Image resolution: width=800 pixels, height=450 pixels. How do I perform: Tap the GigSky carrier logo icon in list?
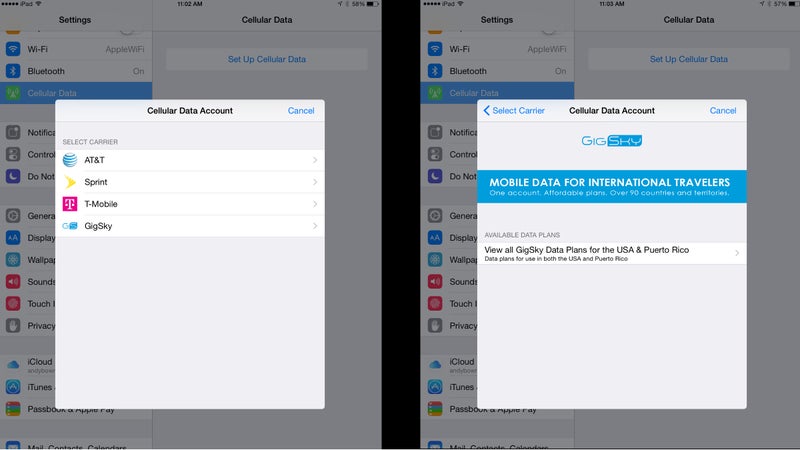pyautogui.click(x=70, y=226)
